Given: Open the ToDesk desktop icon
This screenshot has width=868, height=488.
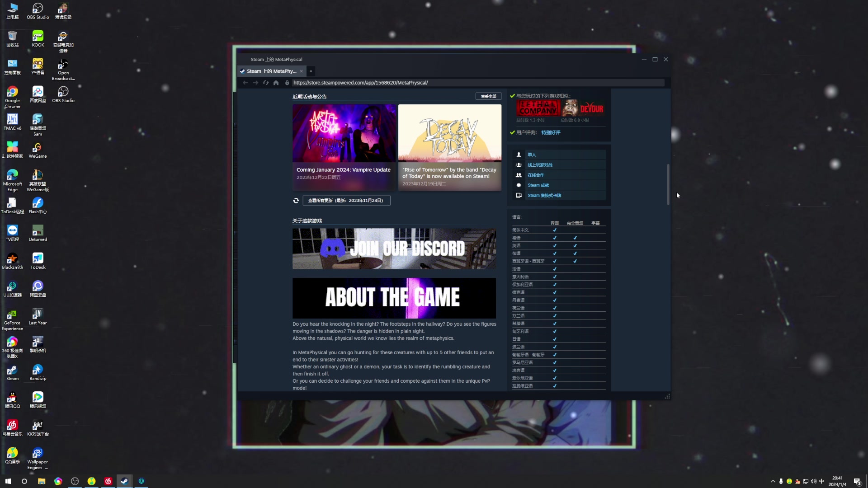Looking at the screenshot, I should coord(38,261).
